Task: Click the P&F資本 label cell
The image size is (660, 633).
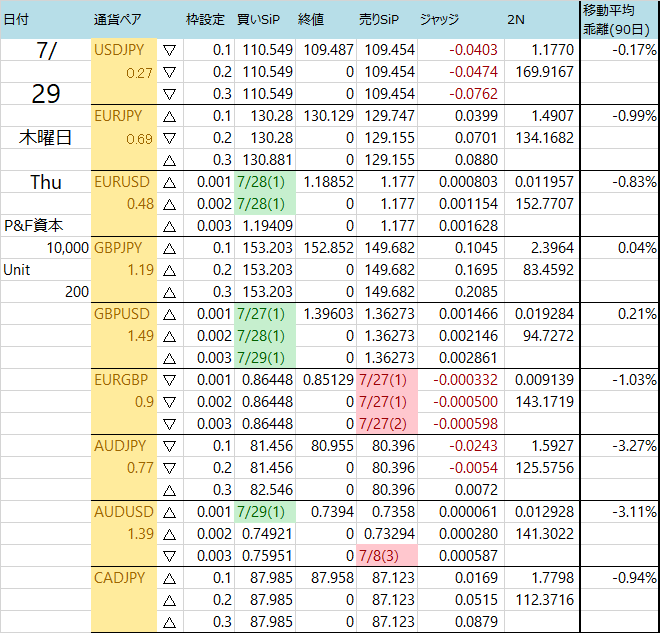Action: point(34,226)
